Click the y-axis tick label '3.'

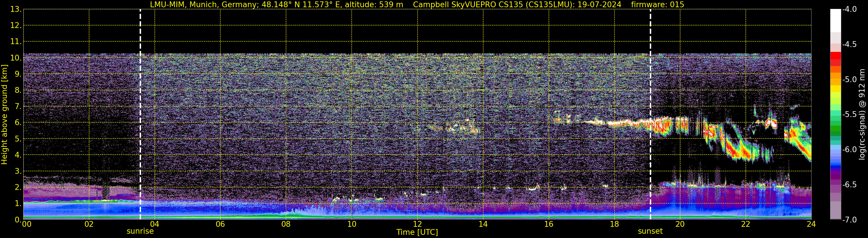(x=18, y=171)
